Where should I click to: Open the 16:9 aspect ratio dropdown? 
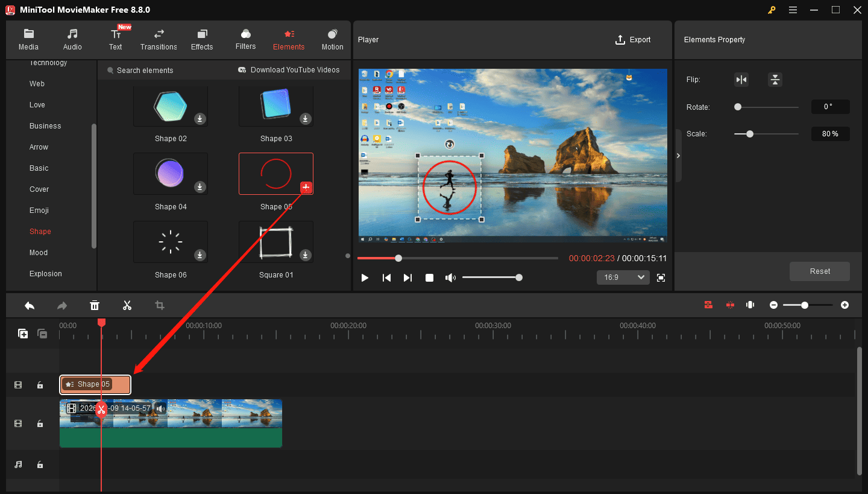point(623,277)
